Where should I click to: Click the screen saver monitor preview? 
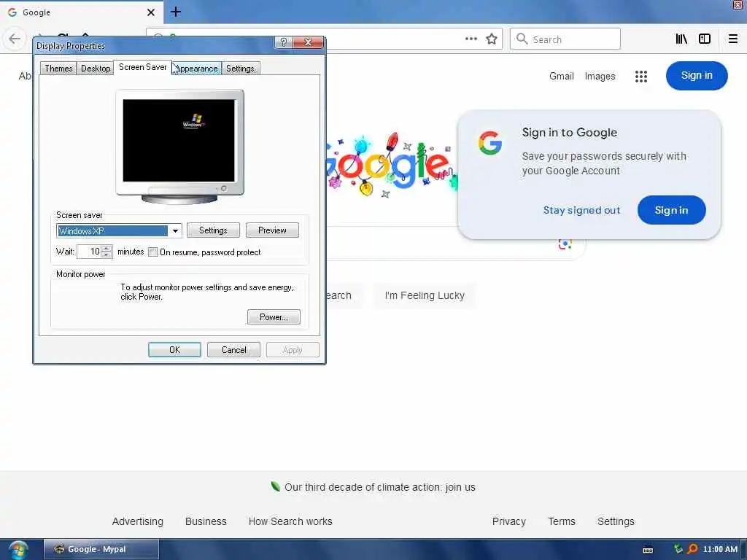point(179,141)
